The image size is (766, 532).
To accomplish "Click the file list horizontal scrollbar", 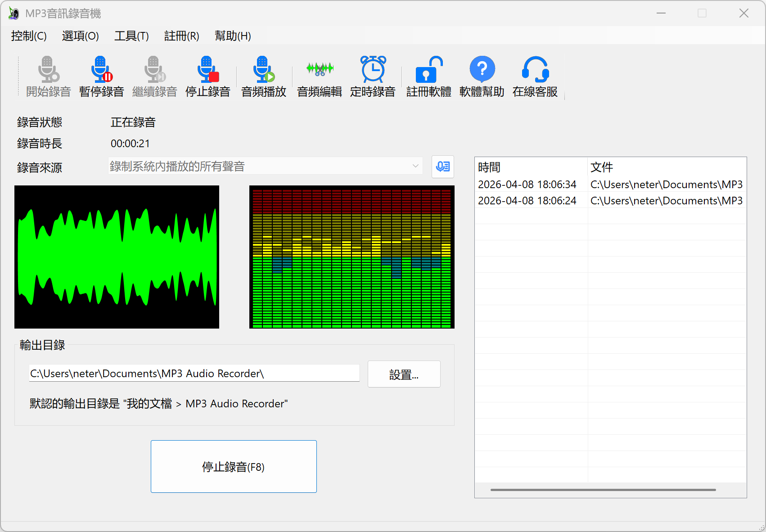I will pos(603,490).
